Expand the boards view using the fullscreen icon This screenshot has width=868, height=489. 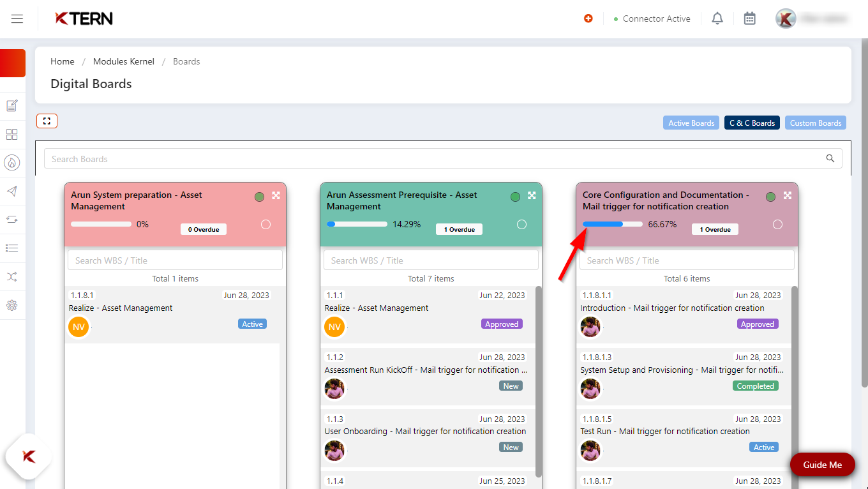point(47,121)
